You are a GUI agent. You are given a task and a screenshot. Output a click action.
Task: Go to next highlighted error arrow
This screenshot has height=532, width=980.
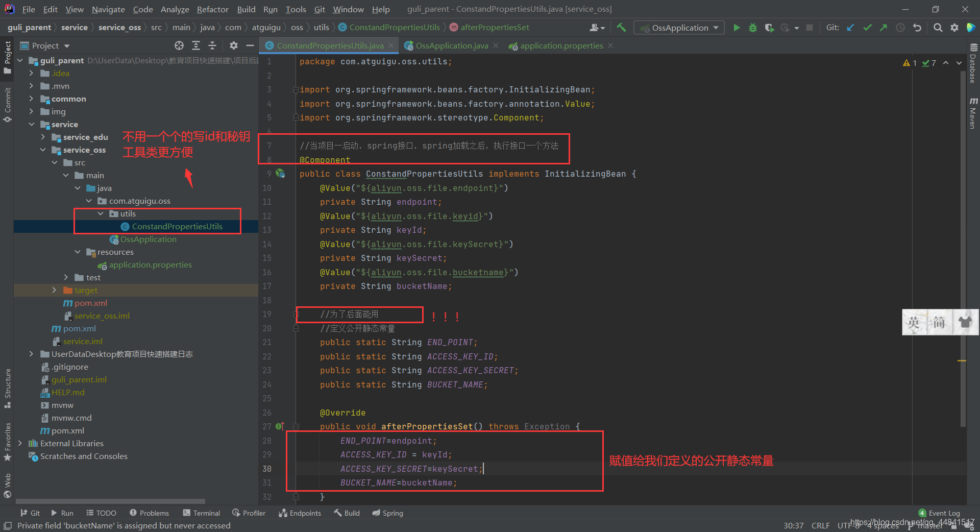click(x=959, y=63)
